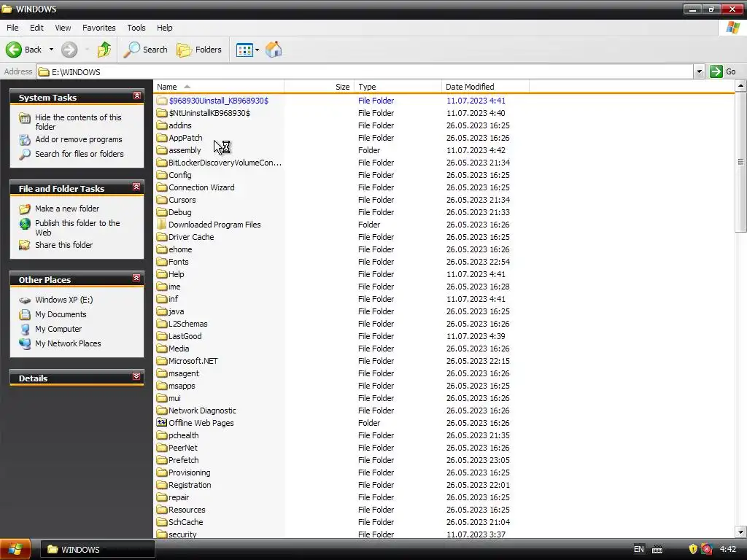Click the WINDOWS taskbar button
Viewport: 747px width, 560px height.
coord(97,550)
